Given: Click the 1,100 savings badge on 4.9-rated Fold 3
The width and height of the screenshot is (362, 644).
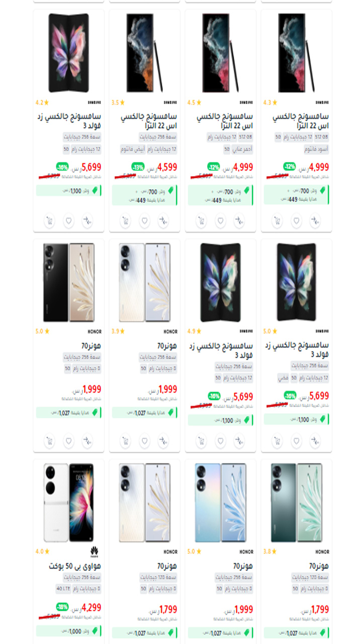Looking at the screenshot, I should pyautogui.click(x=220, y=420).
